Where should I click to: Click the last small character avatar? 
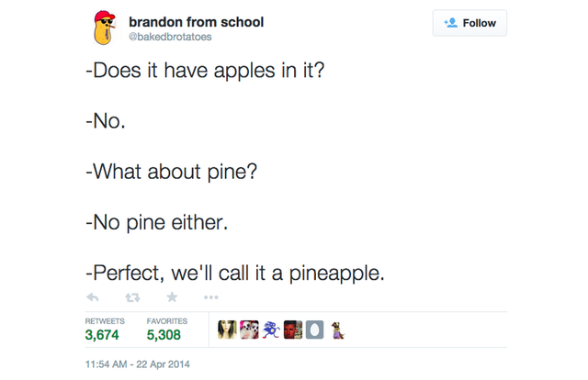tap(337, 329)
